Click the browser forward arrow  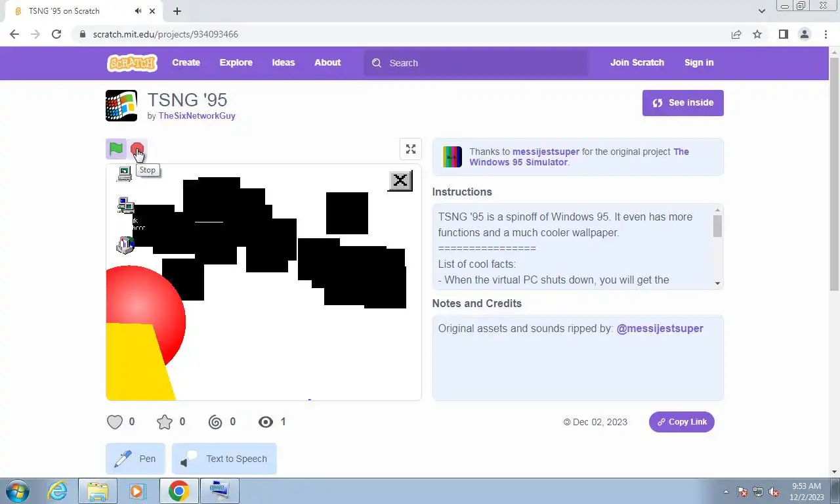35,34
